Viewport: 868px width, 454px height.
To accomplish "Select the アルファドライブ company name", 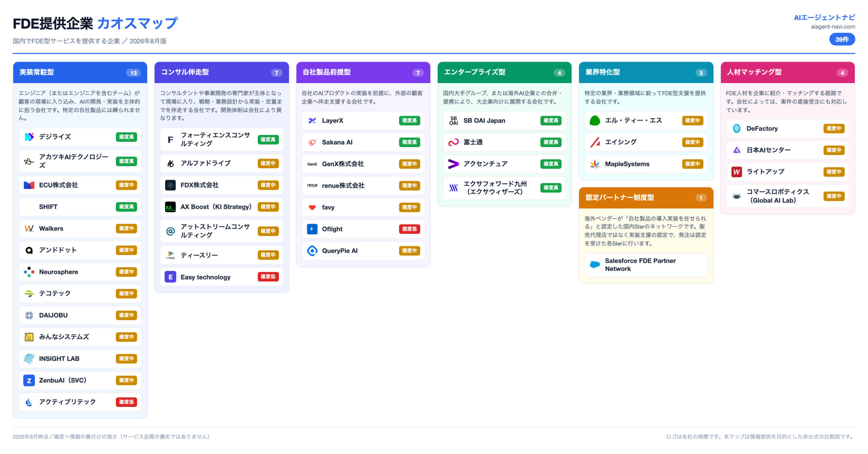I will (205, 163).
